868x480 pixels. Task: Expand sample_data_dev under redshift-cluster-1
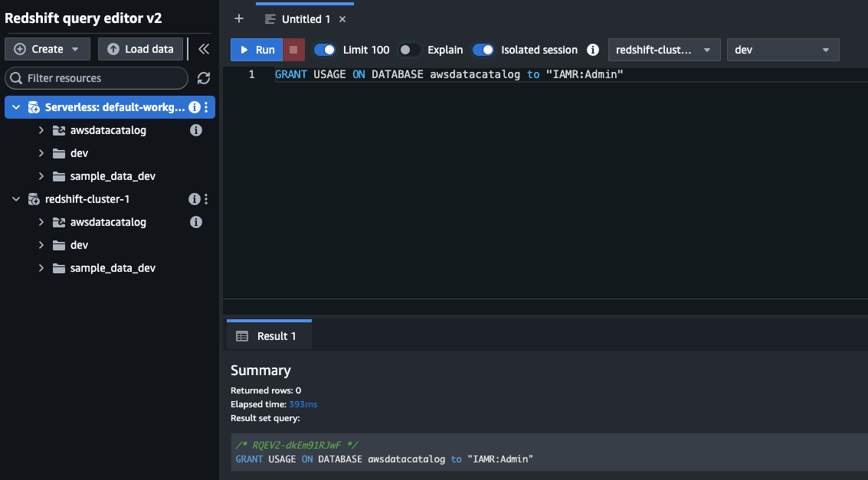pyautogui.click(x=41, y=268)
